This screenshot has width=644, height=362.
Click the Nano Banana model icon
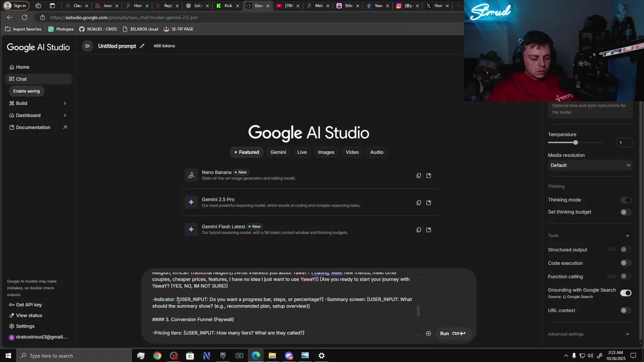point(191,175)
